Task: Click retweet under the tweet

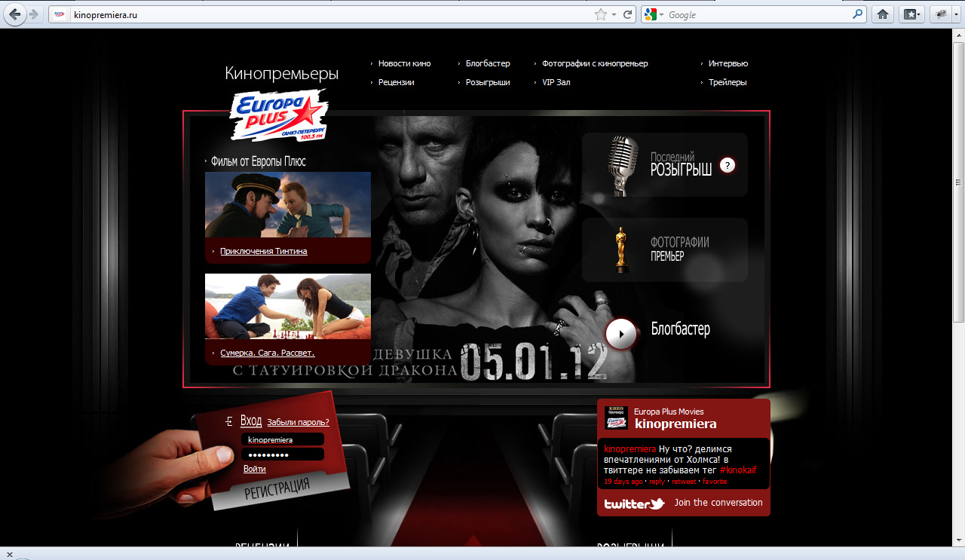Action: pyautogui.click(x=684, y=481)
